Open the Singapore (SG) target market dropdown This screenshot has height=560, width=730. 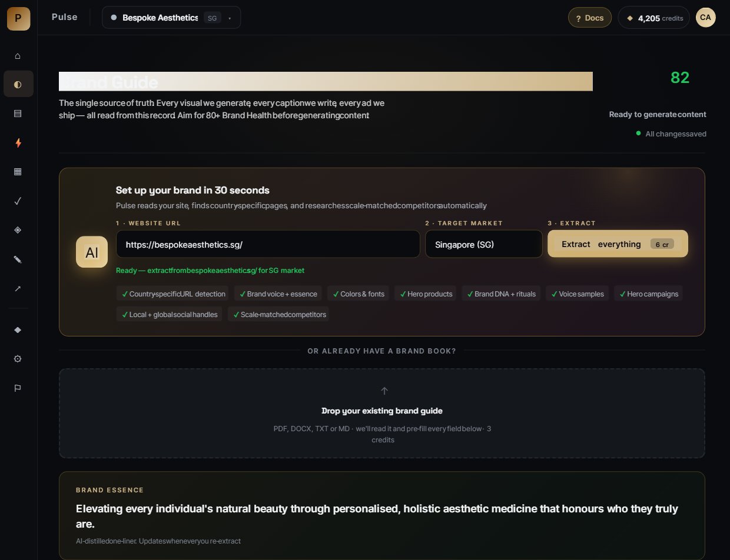click(484, 244)
